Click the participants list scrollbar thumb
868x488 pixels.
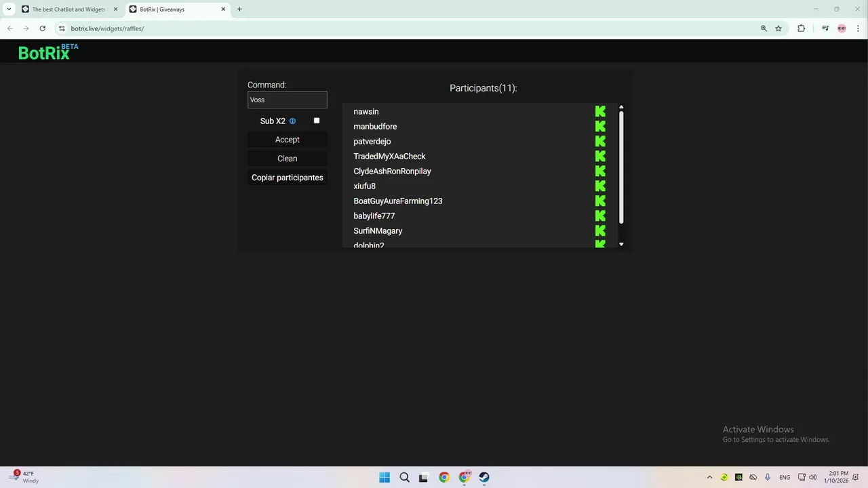tap(621, 167)
